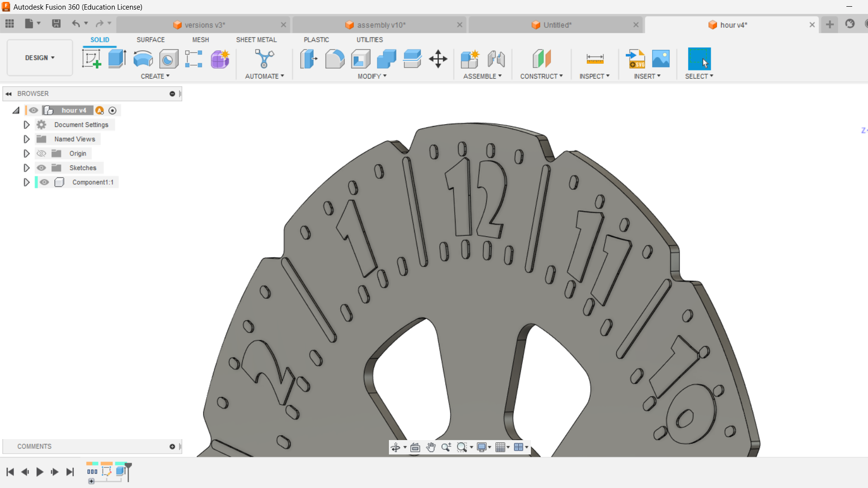868x488 pixels.
Task: Open the Press Pull modify tool
Action: coord(308,58)
